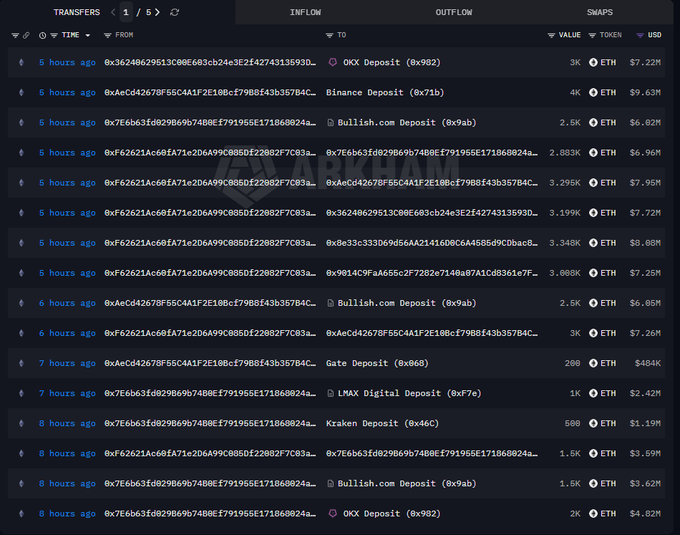Open the '8 hours ago' timestamp in $3.59M row
Image resolution: width=680 pixels, height=535 pixels.
point(67,453)
